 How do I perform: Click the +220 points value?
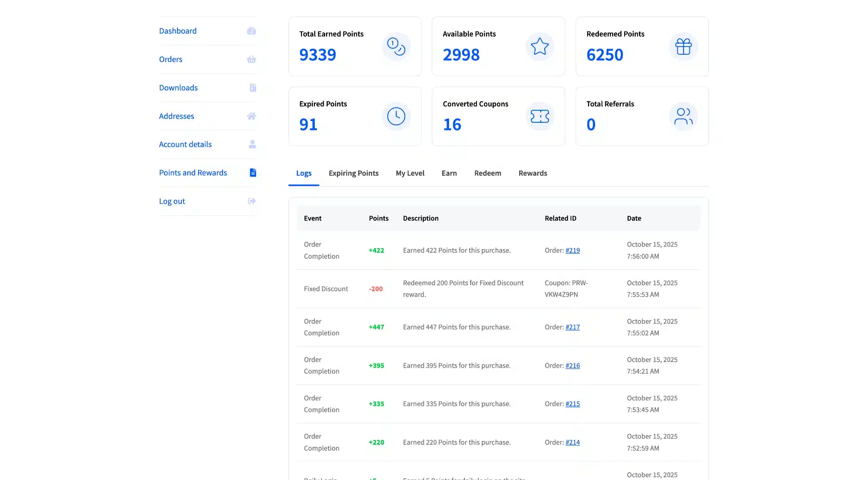pyautogui.click(x=376, y=442)
